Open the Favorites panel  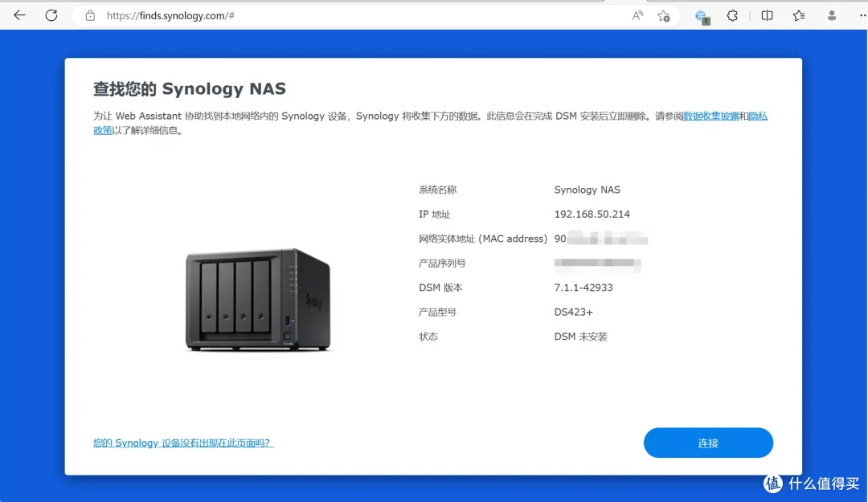[x=798, y=14]
